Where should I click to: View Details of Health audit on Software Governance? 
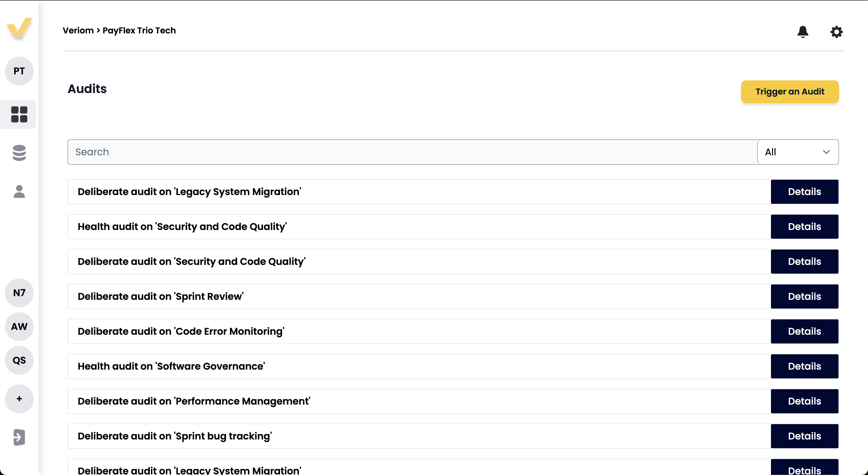click(x=804, y=366)
